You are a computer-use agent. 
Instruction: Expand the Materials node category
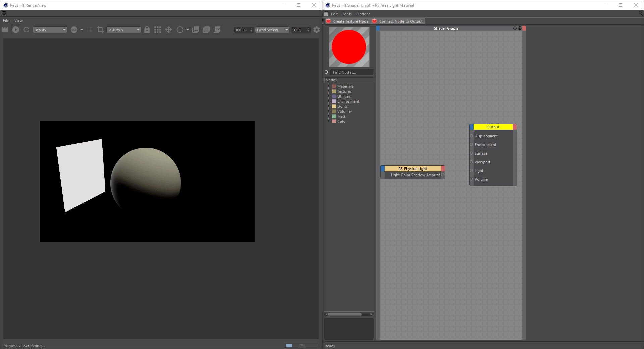tap(329, 86)
